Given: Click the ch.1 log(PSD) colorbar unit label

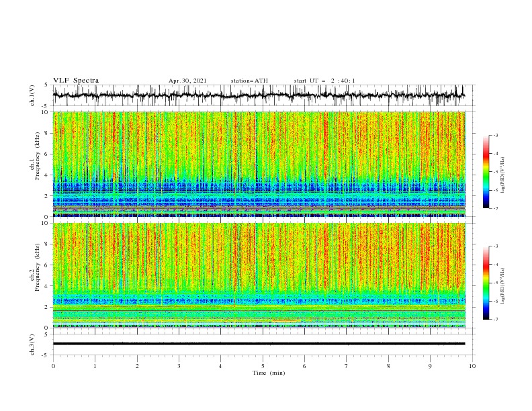Looking at the screenshot, I should [502, 175].
